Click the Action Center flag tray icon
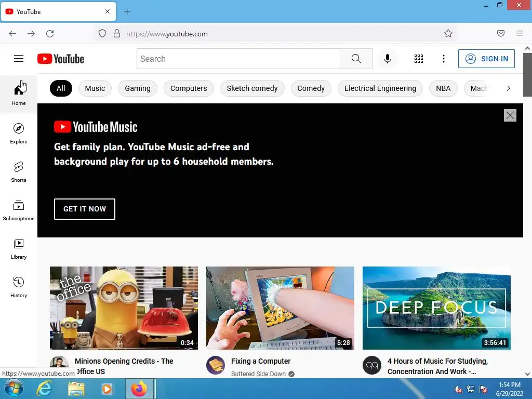This screenshot has width=532, height=399. (x=483, y=389)
